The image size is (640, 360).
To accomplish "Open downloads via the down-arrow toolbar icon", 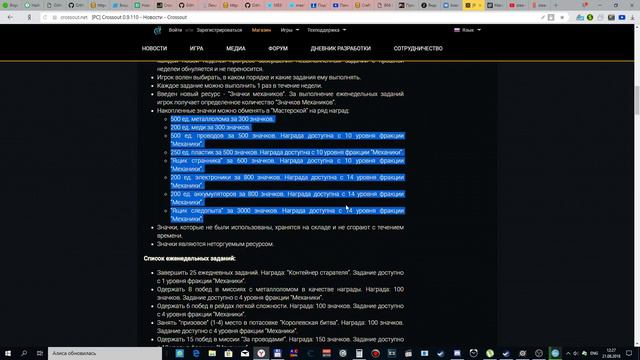I will point(632,18).
